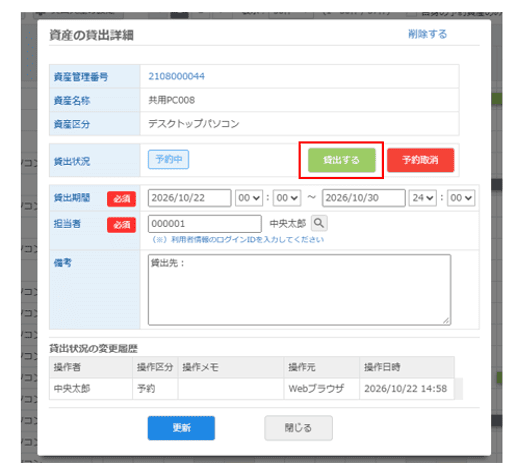Image resolution: width=516 pixels, height=468 pixels.
Task: Click the login ID hint text
Action: pyautogui.click(x=238, y=240)
